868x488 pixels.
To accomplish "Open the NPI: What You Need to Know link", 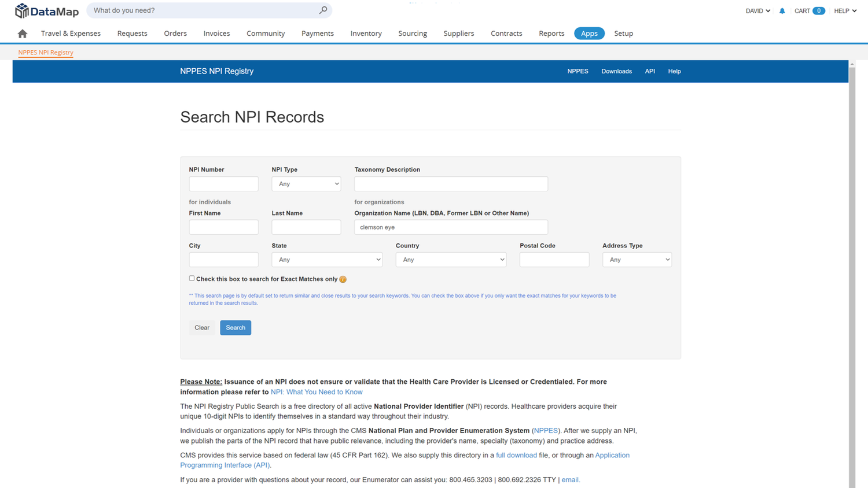I will (317, 391).
